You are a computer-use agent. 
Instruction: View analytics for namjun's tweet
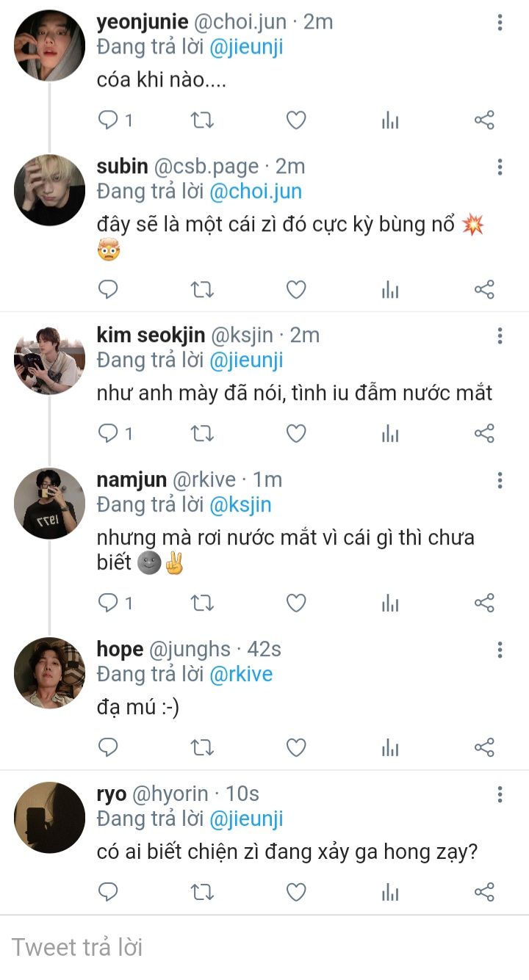point(390,603)
